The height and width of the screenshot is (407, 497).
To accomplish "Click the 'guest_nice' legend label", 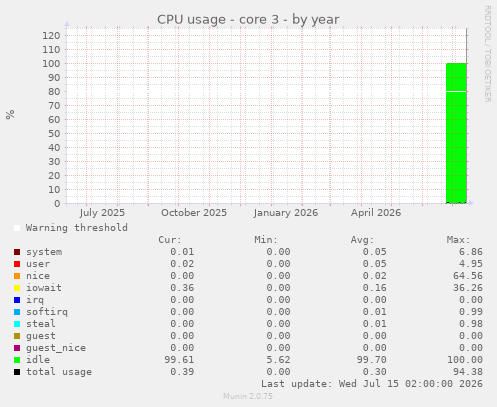I will pos(56,348).
